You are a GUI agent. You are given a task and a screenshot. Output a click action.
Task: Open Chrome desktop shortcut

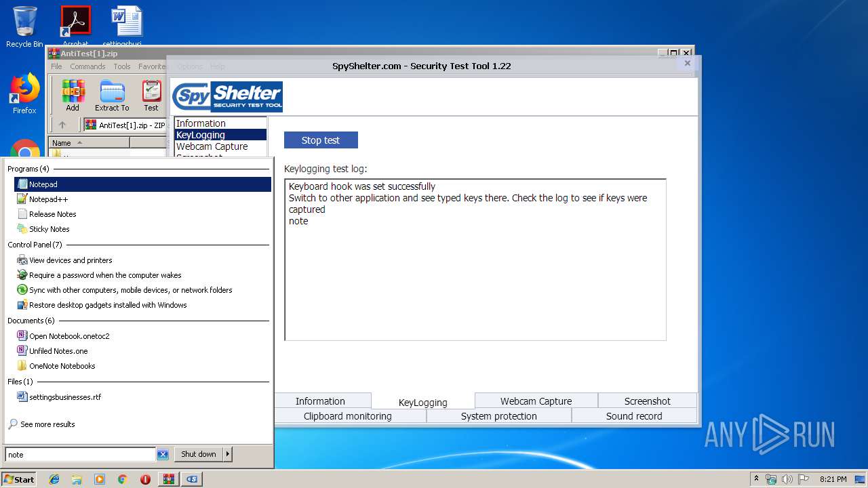click(24, 150)
